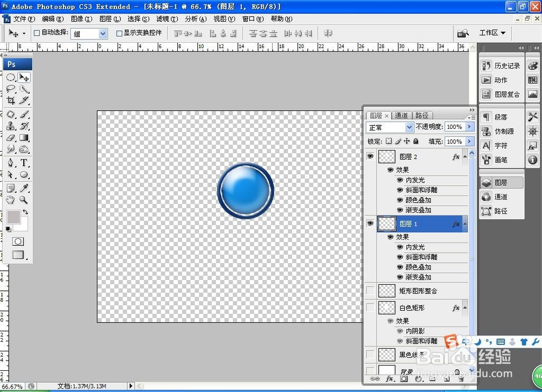Collapse effects list of 白色矩形 layer
Image resolution: width=542 pixels, height=392 pixels.
[465, 308]
